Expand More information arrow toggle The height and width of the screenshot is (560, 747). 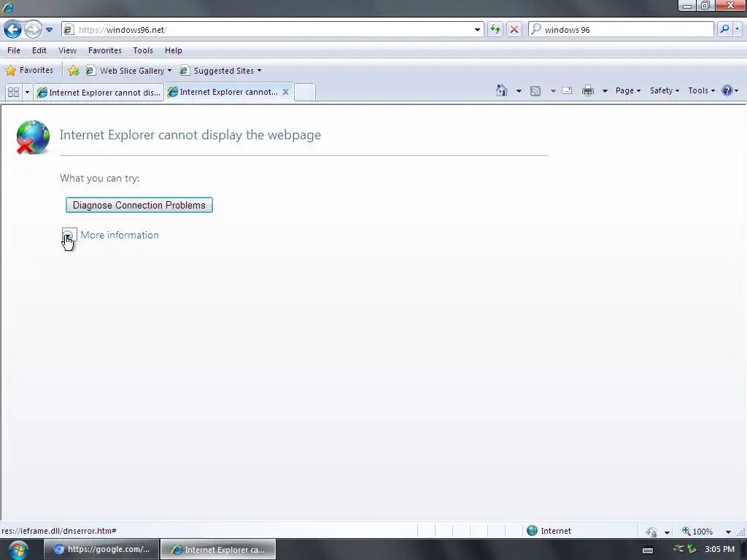pyautogui.click(x=68, y=236)
